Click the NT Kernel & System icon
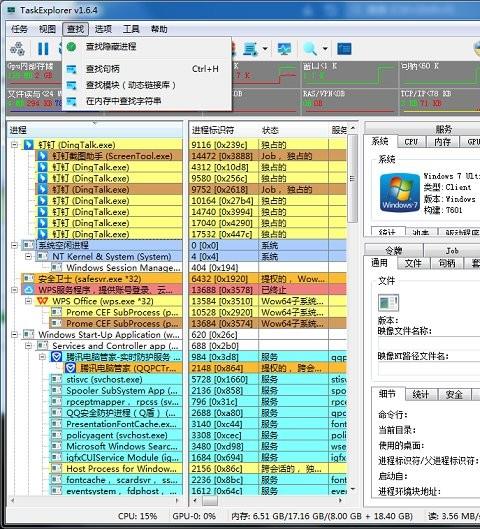 click(42, 256)
